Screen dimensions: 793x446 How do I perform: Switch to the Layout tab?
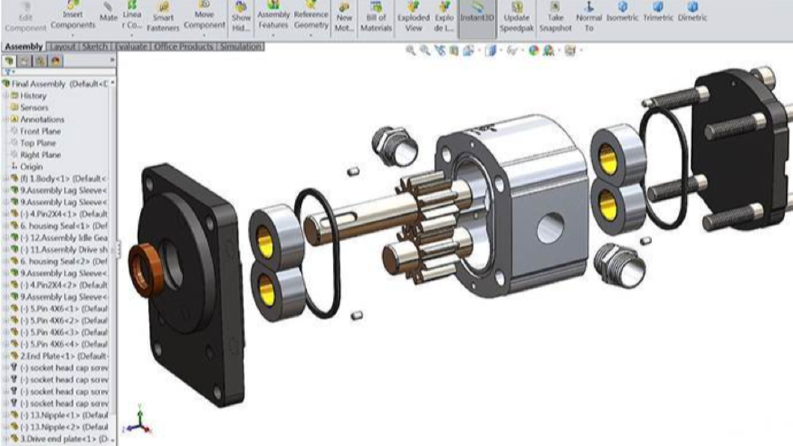[x=62, y=47]
